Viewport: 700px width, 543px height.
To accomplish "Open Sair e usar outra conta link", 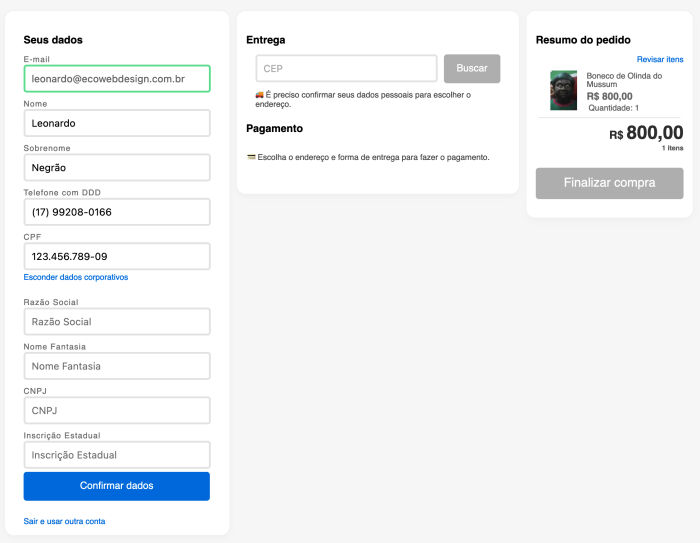I will 64,521.
